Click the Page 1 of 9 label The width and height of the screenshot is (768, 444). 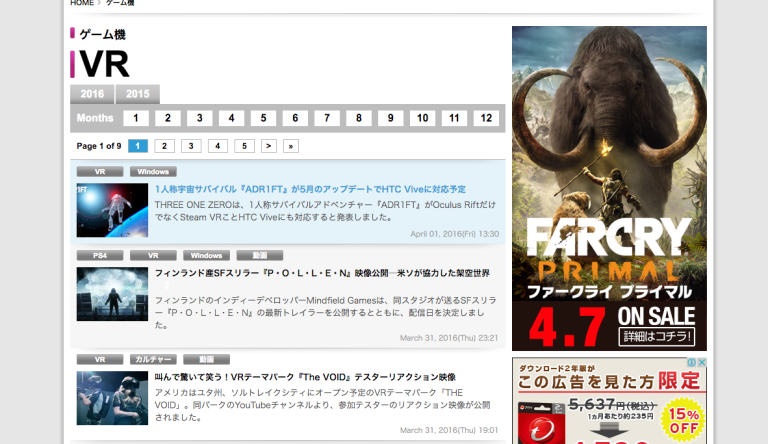point(99,146)
